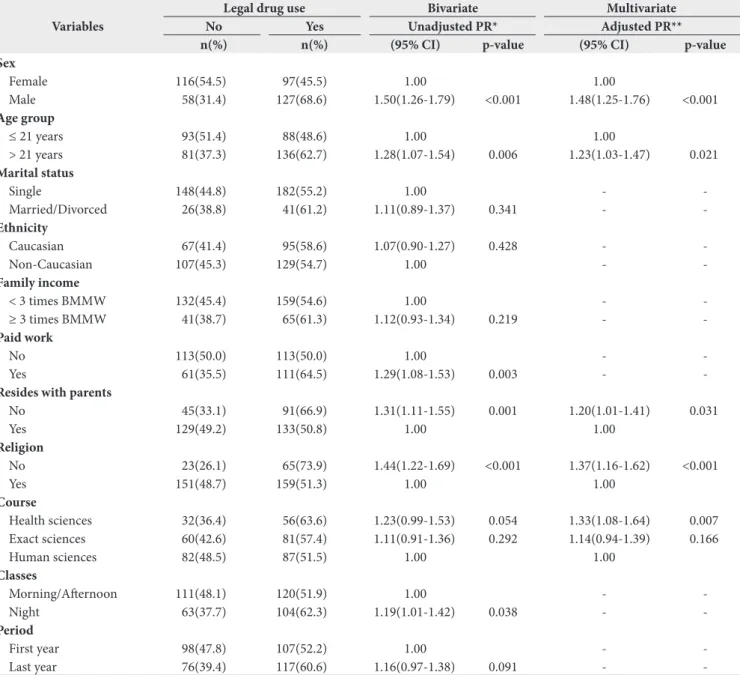Click the p-value 0.091

[503, 667]
